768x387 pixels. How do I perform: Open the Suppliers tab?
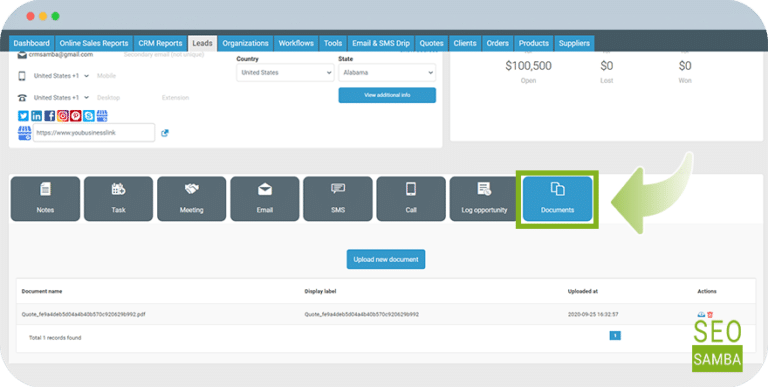click(575, 43)
